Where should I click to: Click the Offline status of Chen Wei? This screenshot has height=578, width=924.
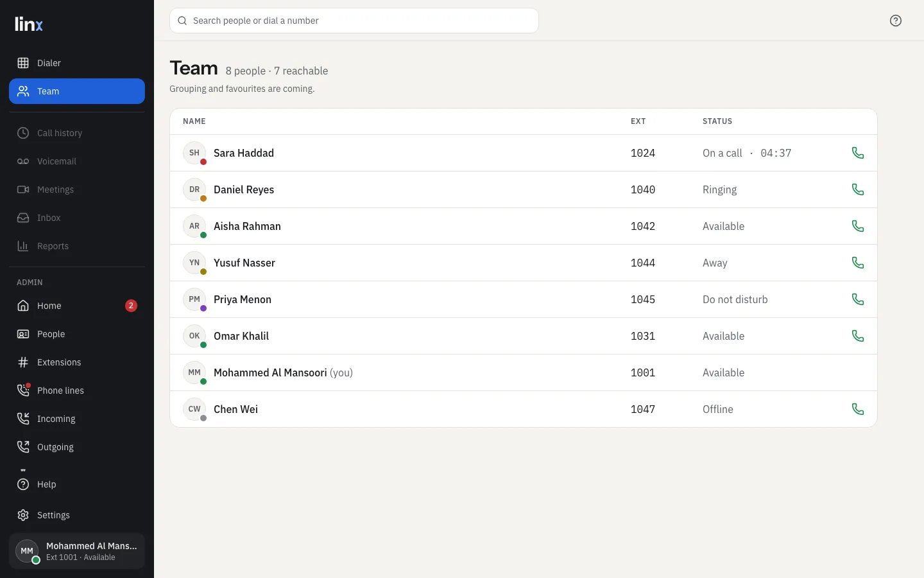[x=718, y=409]
